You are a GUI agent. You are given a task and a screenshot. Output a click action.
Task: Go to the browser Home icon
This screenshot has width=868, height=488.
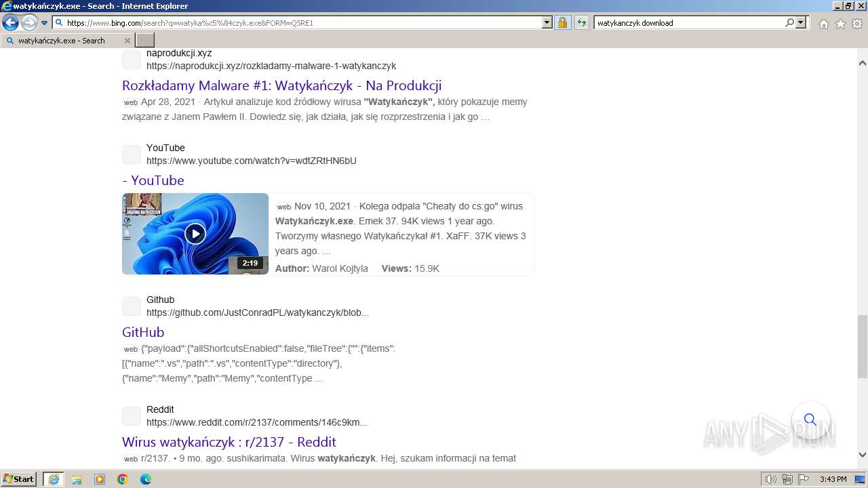pyautogui.click(x=823, y=24)
